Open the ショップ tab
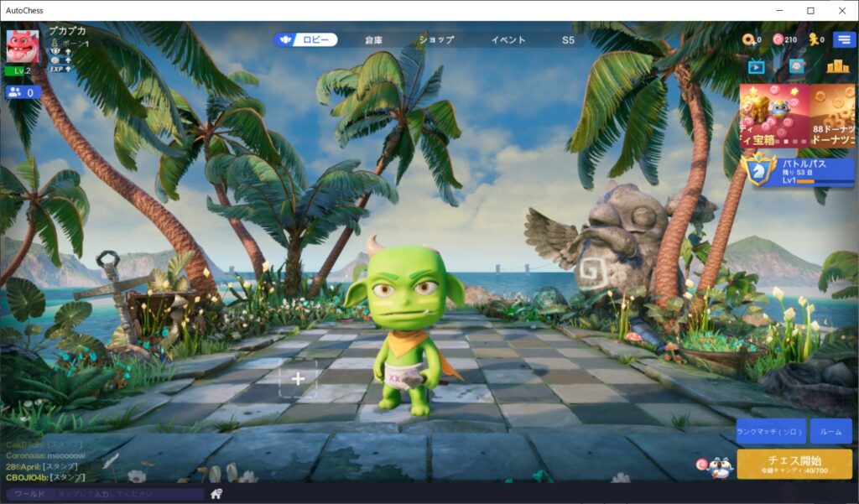Image resolution: width=859 pixels, height=504 pixels. (436, 40)
